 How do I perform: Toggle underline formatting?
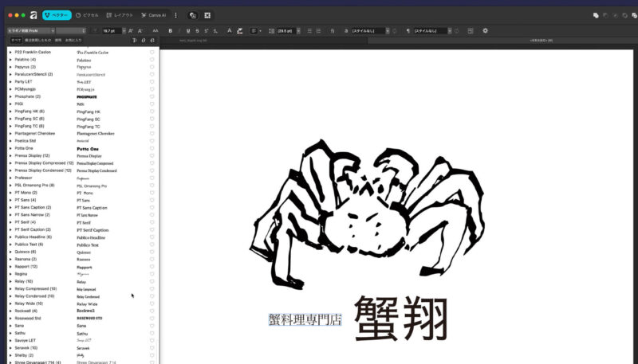[188, 31]
